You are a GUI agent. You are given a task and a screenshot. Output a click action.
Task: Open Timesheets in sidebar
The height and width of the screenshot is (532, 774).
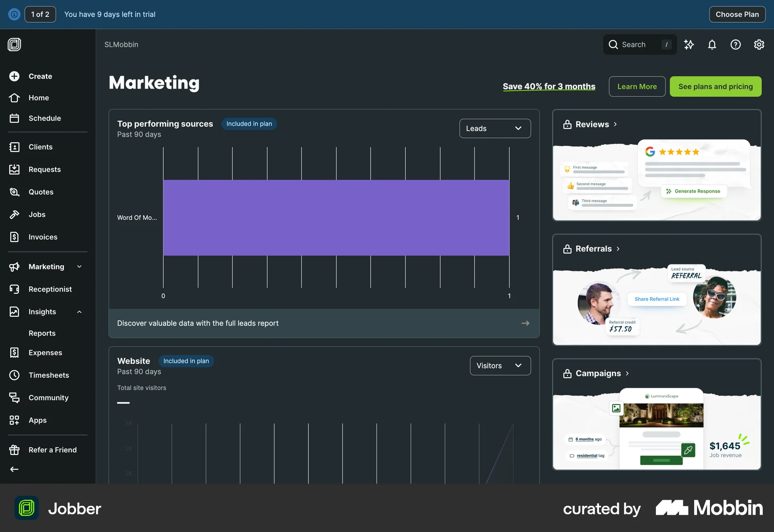(x=48, y=375)
